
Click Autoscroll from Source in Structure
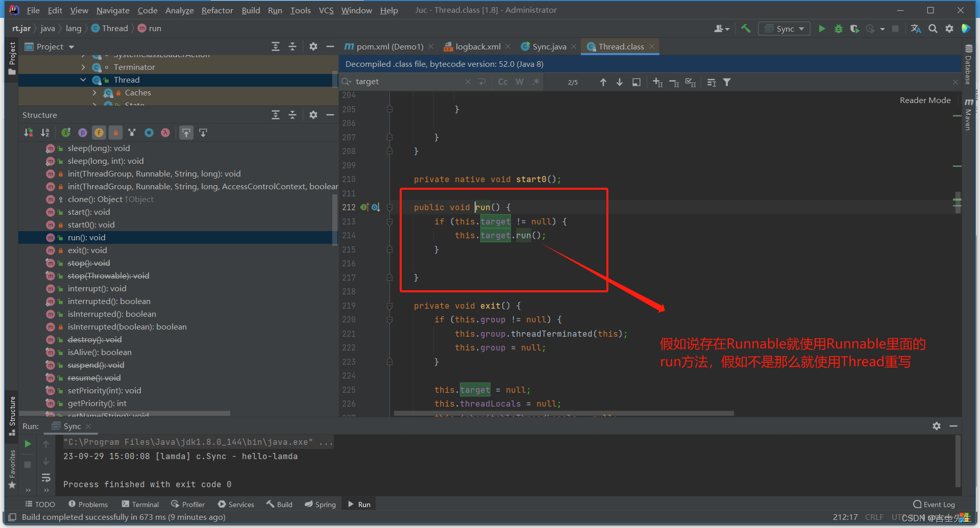[203, 133]
